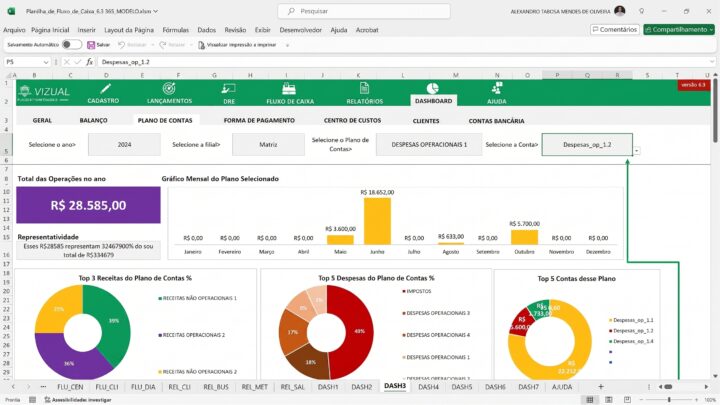Image resolution: width=720 pixels, height=405 pixels.
Task: Click the Pesquisar search box
Action: [364, 11]
